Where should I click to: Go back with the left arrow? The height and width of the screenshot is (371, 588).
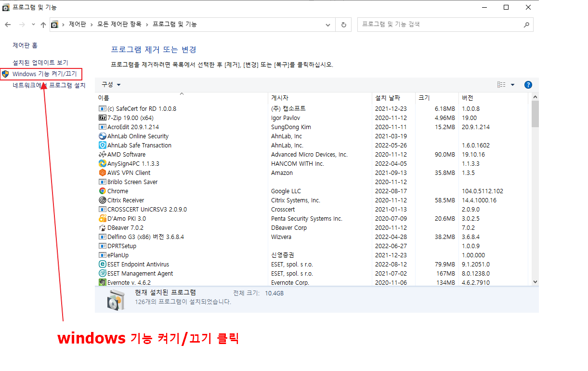point(8,24)
